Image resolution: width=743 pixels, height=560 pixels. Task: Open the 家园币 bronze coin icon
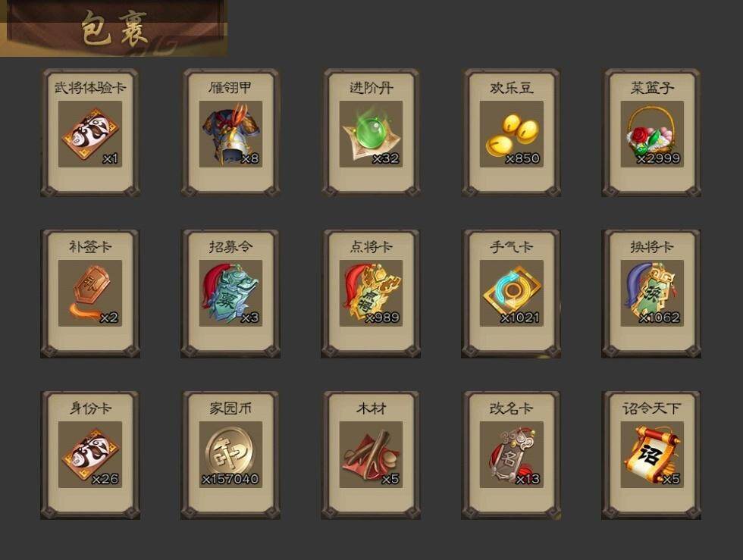[x=230, y=455]
